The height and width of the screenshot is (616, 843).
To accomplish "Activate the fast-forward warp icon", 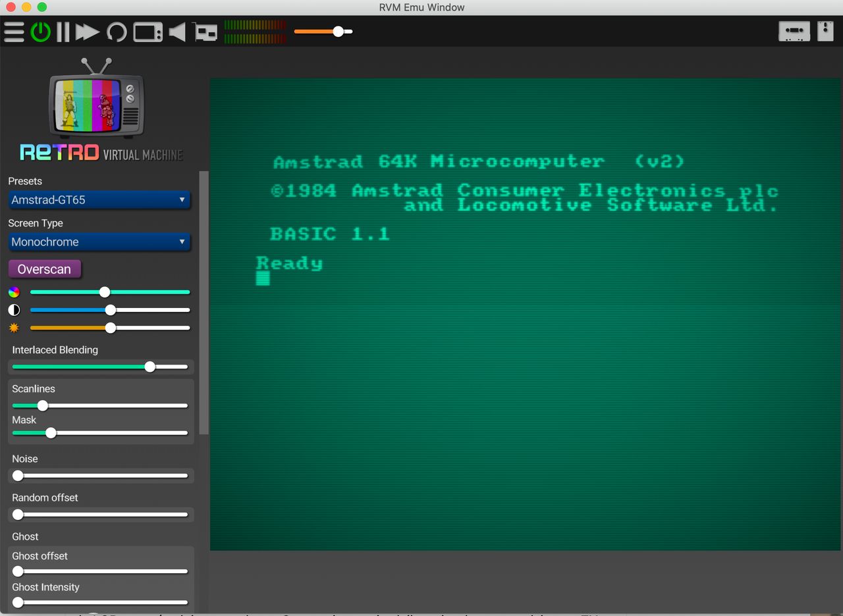I will pyautogui.click(x=87, y=32).
